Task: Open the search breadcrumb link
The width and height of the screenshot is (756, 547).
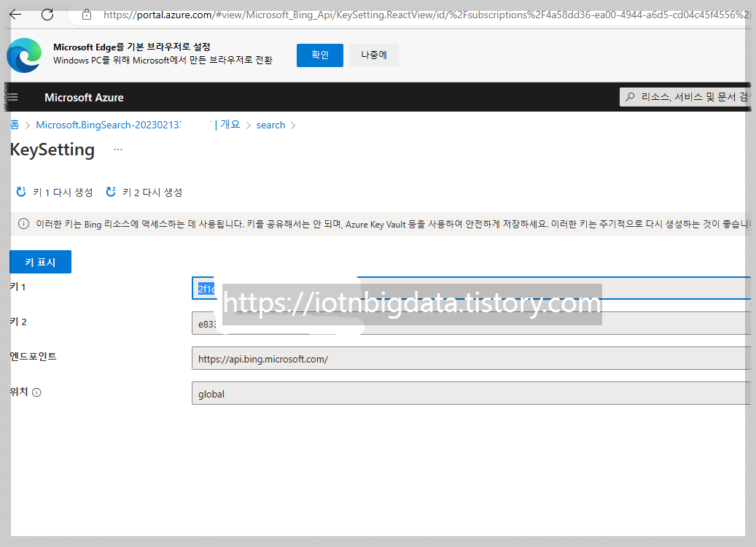Action: tap(271, 125)
